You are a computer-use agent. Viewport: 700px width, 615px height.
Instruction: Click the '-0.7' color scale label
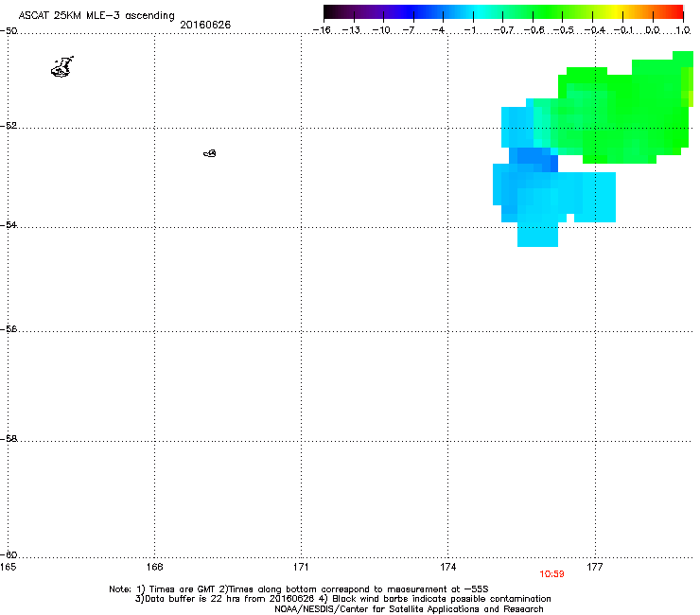tap(503, 30)
